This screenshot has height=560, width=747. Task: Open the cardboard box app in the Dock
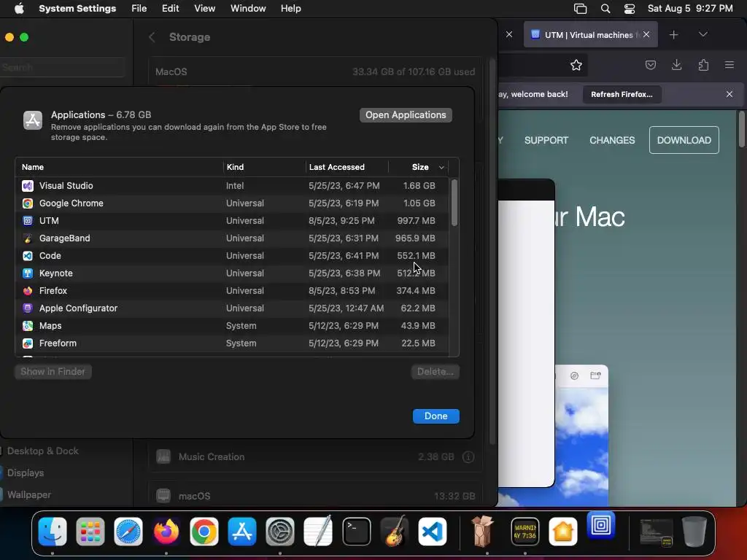(x=482, y=532)
